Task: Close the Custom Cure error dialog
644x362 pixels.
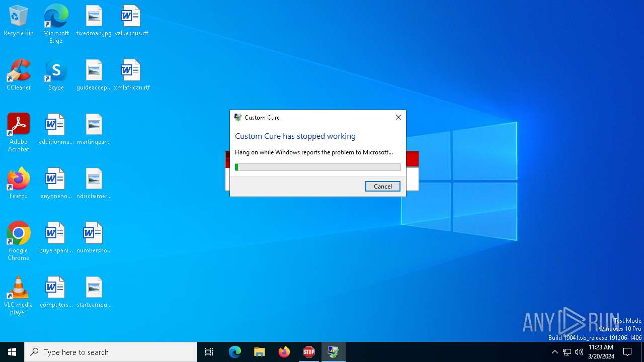Action: pos(398,117)
